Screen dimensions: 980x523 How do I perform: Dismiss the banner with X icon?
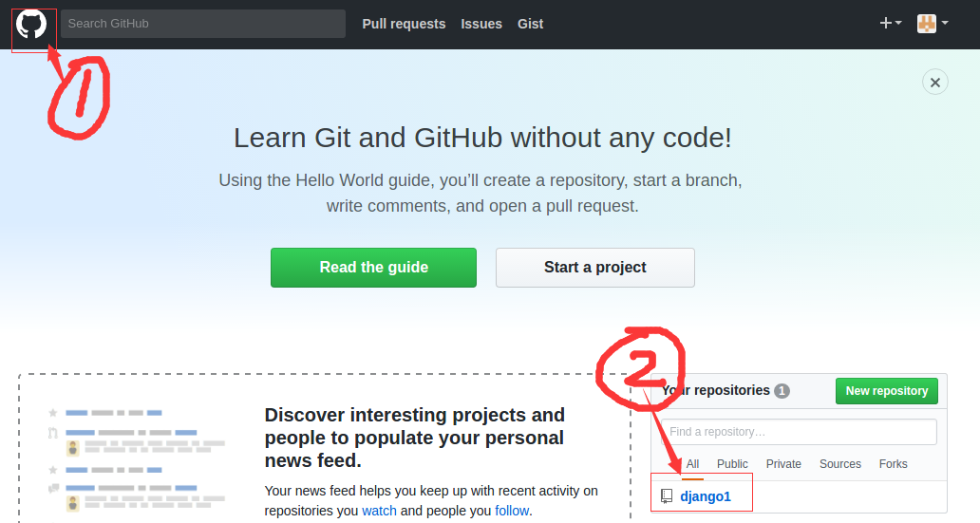click(935, 83)
